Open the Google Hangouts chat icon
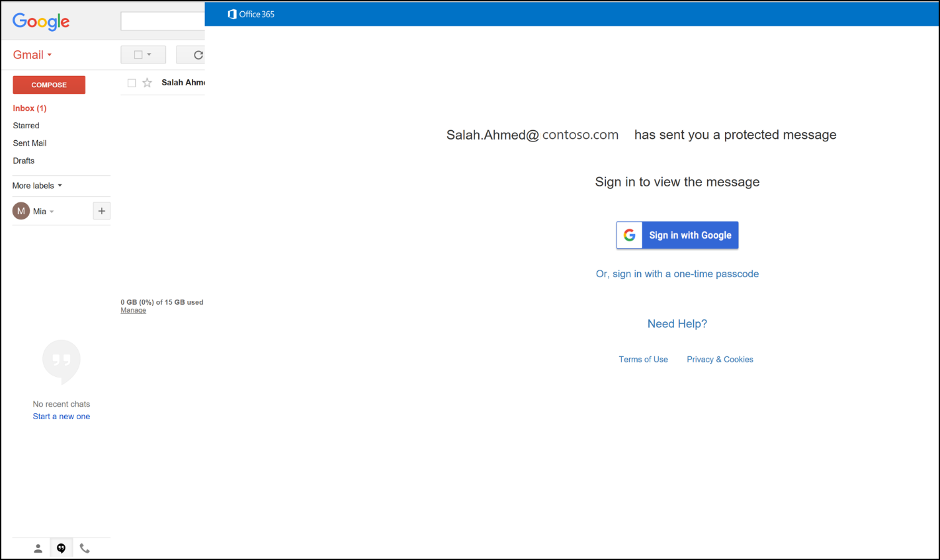Screen dimensions: 940x560 61,548
